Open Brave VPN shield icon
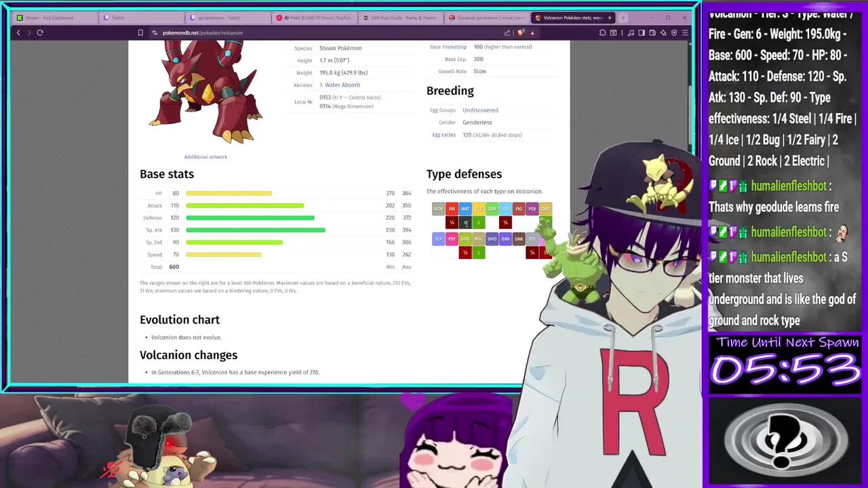The image size is (868, 488). coord(674,33)
